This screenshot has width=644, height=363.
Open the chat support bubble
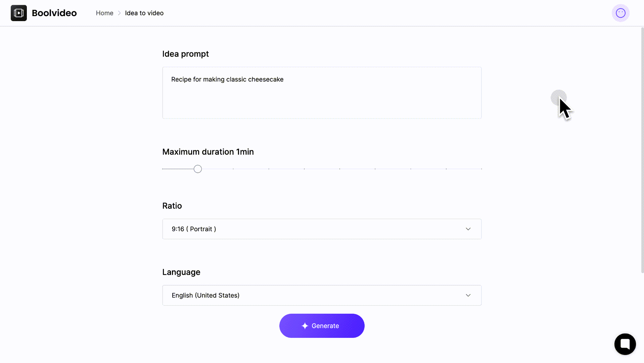pos(625,344)
